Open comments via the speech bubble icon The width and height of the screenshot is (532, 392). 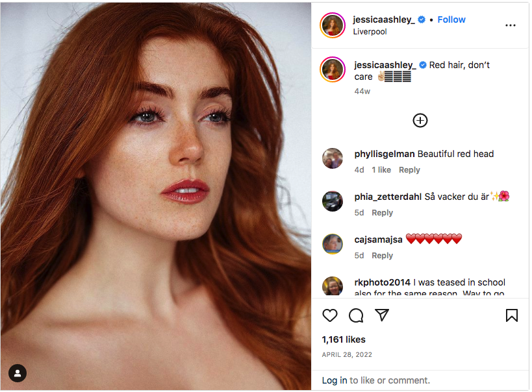[x=356, y=315]
